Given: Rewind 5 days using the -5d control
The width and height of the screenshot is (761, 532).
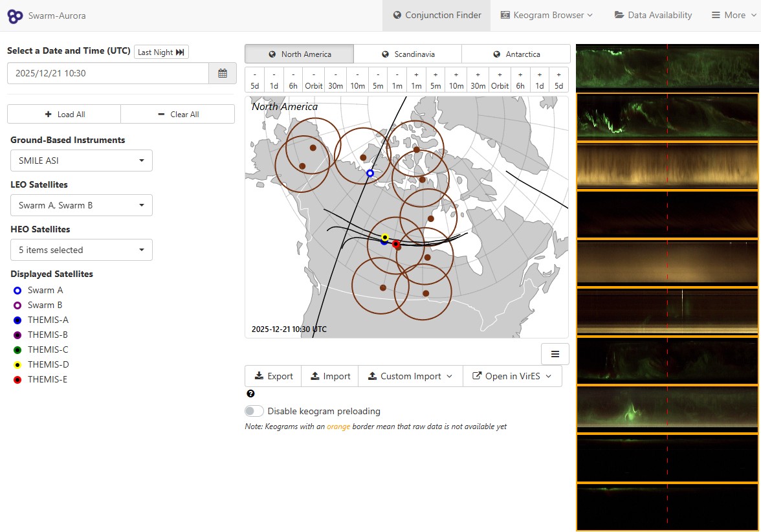Looking at the screenshot, I should tap(255, 80).
